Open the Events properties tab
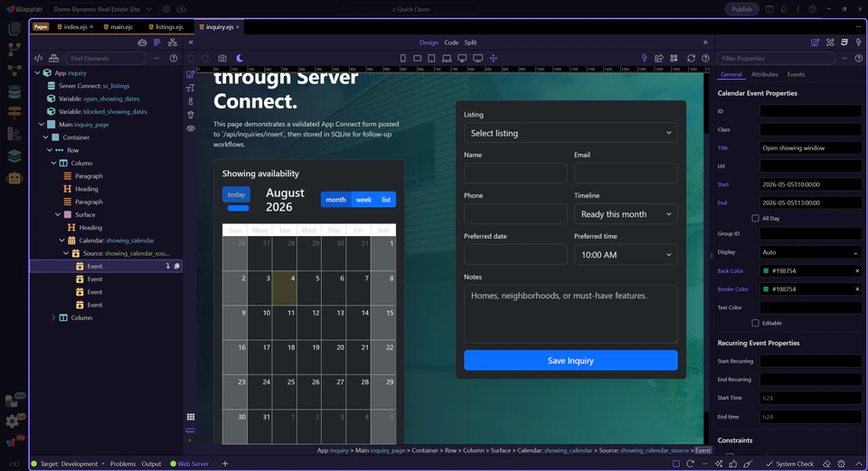The height and width of the screenshot is (471, 868). 796,75
